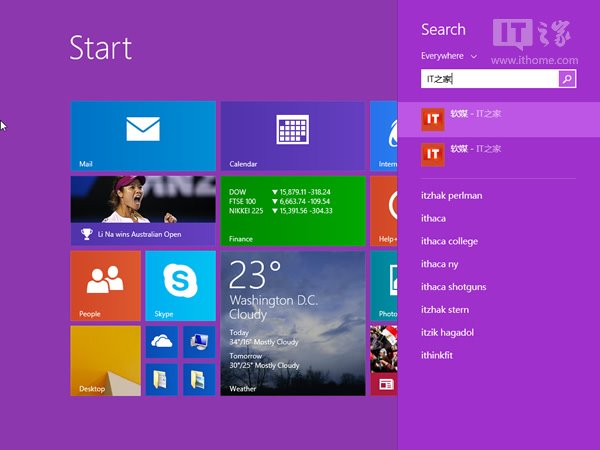
Task: Open the Weather tile for Washington D.C.
Action: pyautogui.click(x=292, y=322)
